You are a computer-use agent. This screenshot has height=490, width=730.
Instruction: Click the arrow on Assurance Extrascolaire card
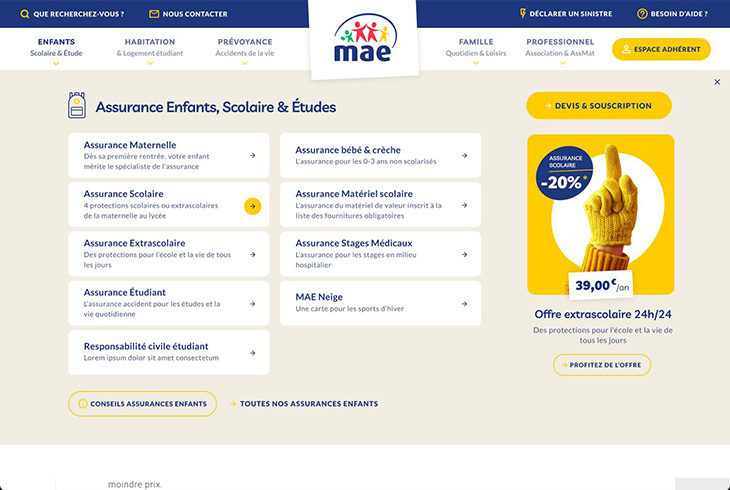pos(253,255)
